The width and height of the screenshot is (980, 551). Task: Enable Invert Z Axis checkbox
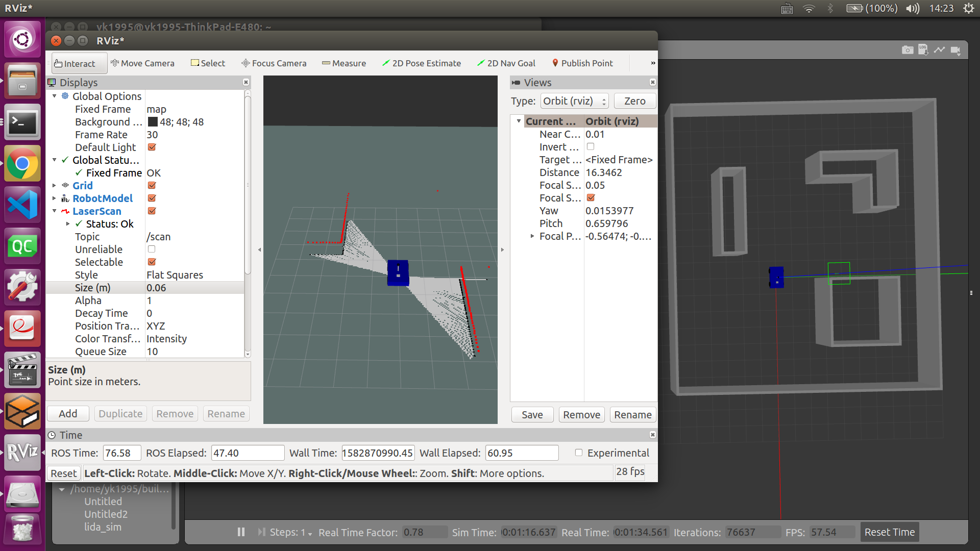pos(591,147)
